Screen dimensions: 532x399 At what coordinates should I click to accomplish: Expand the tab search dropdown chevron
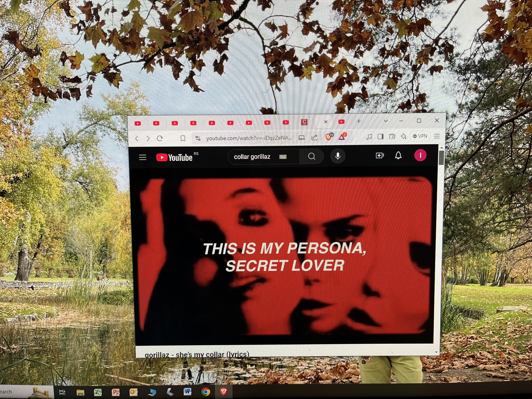click(x=386, y=121)
